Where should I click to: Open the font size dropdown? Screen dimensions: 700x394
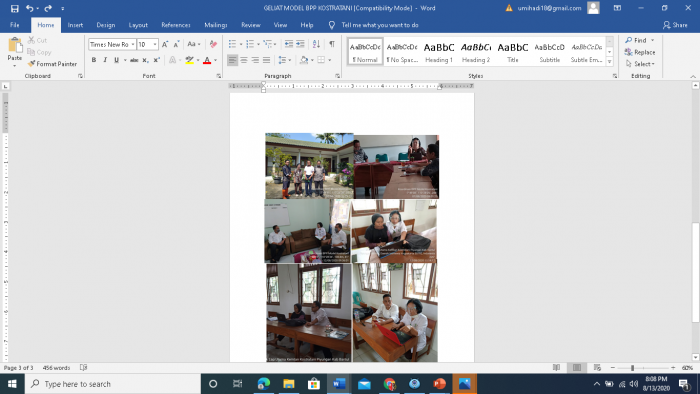pos(155,44)
